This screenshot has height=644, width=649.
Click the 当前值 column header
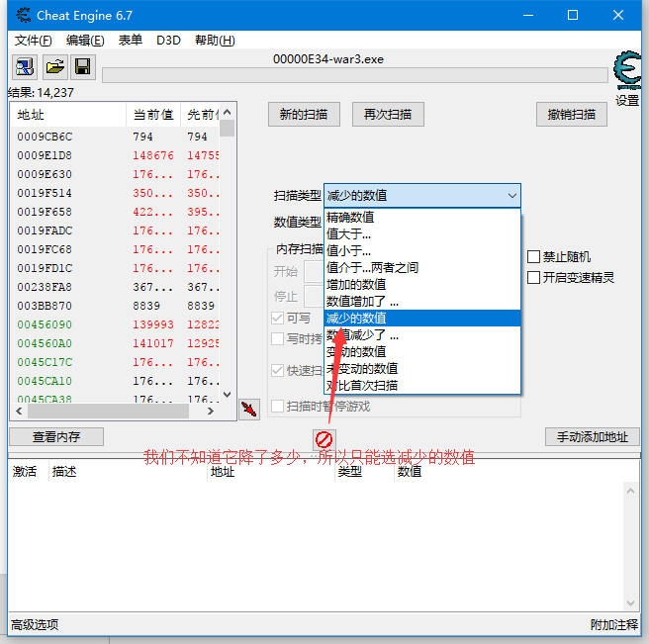coord(153,115)
